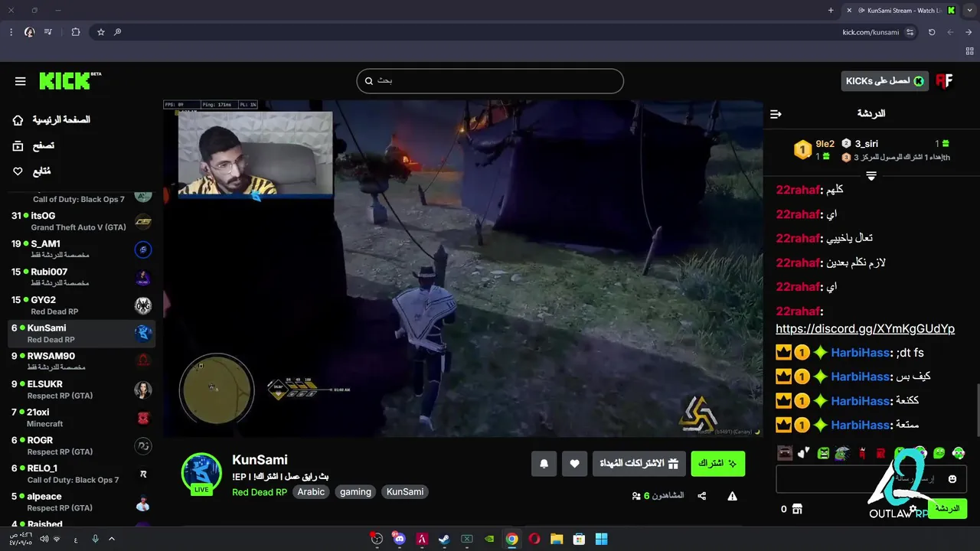
Task: Open chat settings gear icon
Action: coord(913,509)
